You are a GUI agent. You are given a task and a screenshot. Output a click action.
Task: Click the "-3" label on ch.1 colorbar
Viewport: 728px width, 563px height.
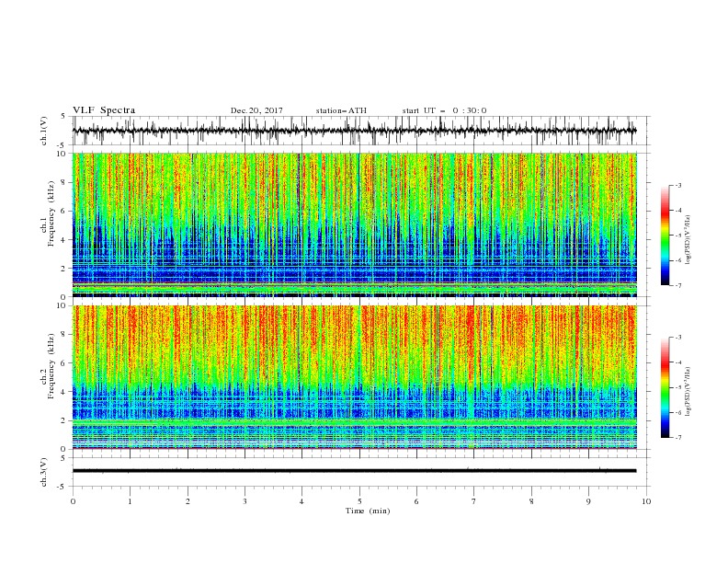[x=677, y=185]
